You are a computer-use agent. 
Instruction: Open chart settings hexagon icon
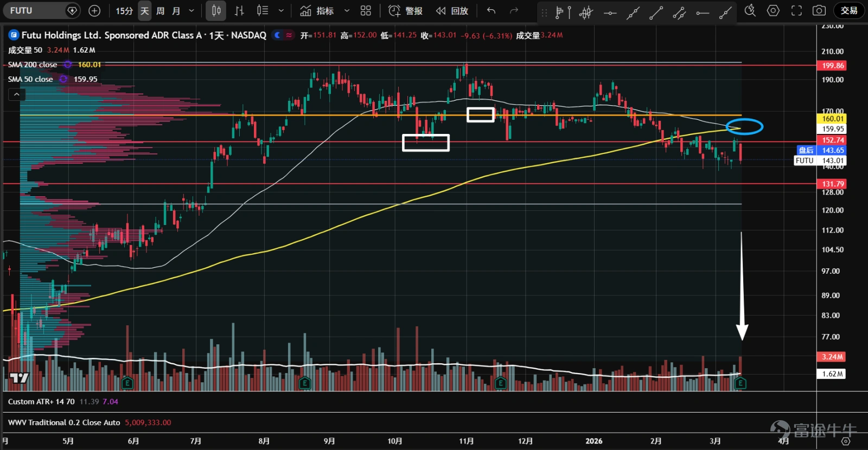(773, 10)
